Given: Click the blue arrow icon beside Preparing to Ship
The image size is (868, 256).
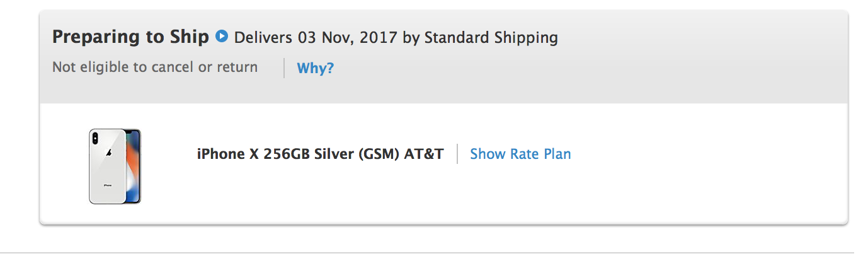Looking at the screenshot, I should click(221, 37).
